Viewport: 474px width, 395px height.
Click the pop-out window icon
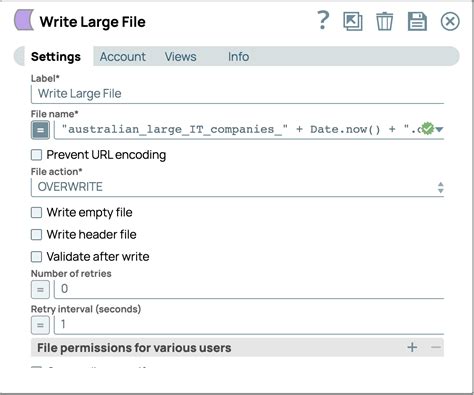(353, 21)
